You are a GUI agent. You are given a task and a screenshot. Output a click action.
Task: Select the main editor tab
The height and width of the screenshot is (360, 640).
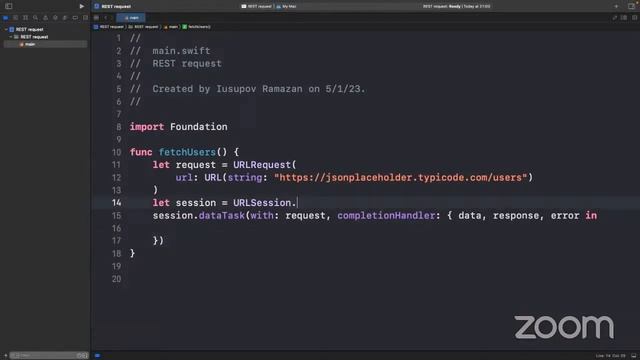[131, 18]
